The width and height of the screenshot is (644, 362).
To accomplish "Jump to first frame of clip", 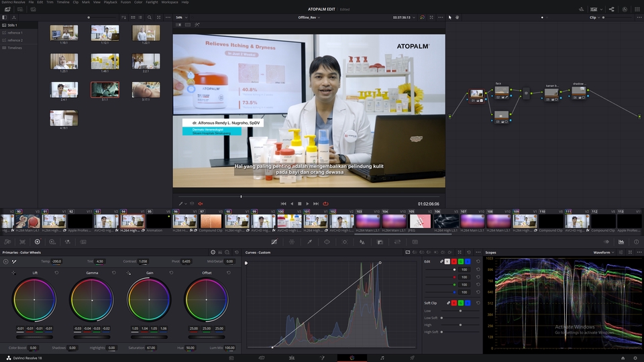I will tap(283, 204).
